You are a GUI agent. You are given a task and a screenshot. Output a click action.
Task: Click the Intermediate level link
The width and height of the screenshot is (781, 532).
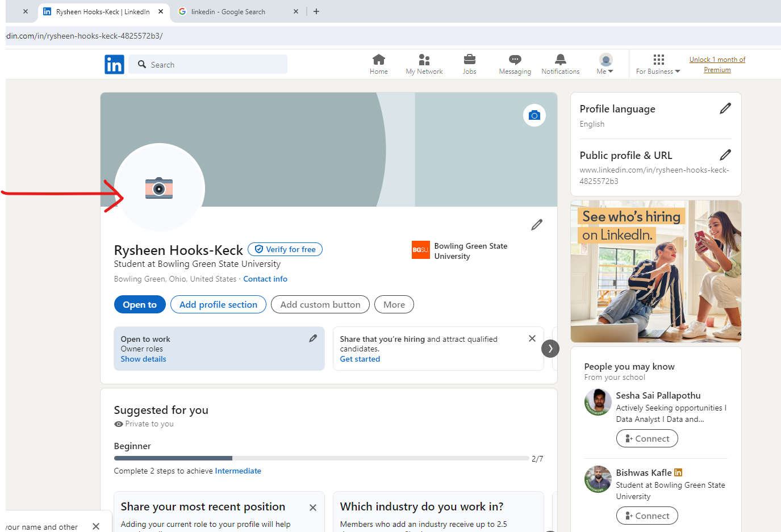point(238,471)
